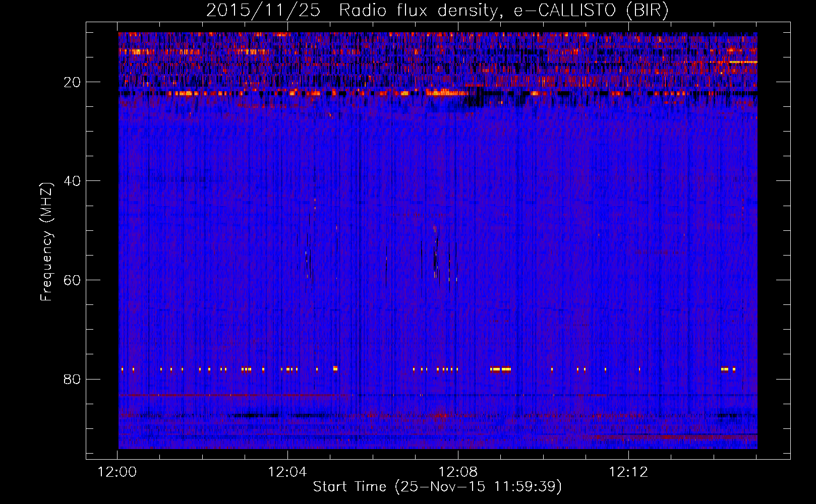
Task: Click the 12:00 time tick label
Action: click(118, 472)
